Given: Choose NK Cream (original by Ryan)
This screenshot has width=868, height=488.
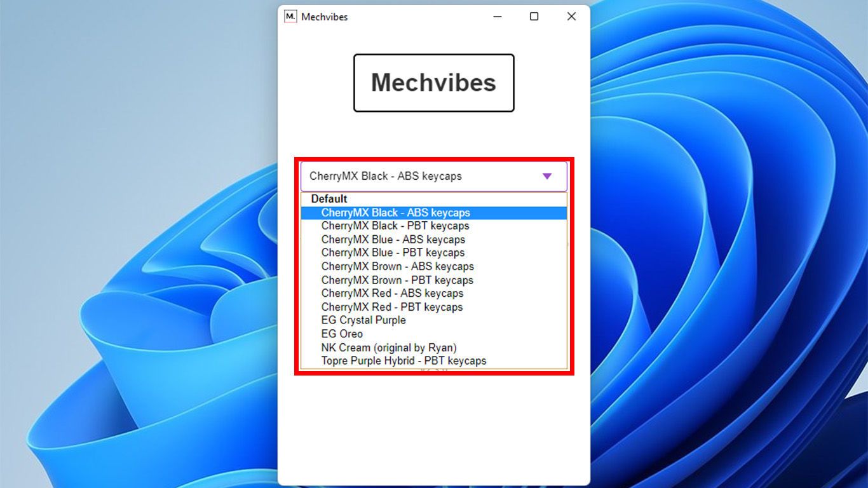Looking at the screenshot, I should [x=434, y=348].
